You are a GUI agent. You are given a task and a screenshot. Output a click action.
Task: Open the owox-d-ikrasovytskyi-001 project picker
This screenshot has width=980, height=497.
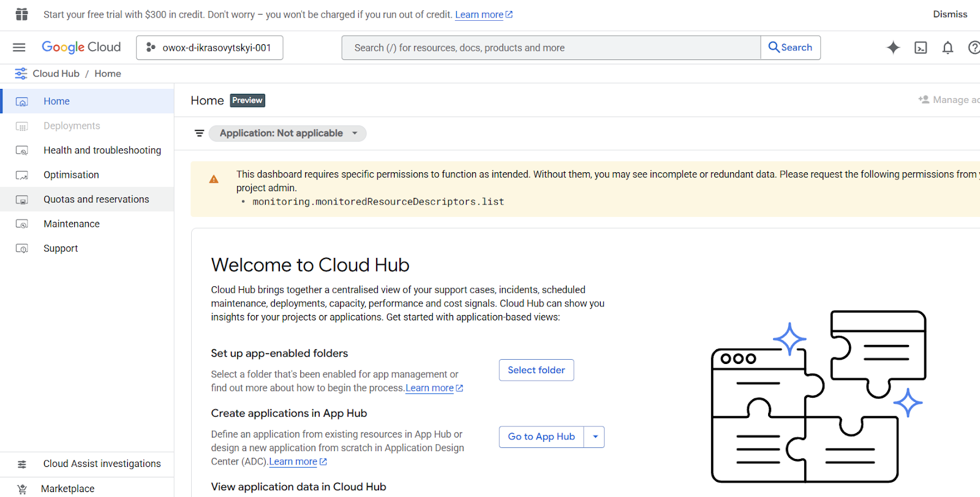click(209, 47)
